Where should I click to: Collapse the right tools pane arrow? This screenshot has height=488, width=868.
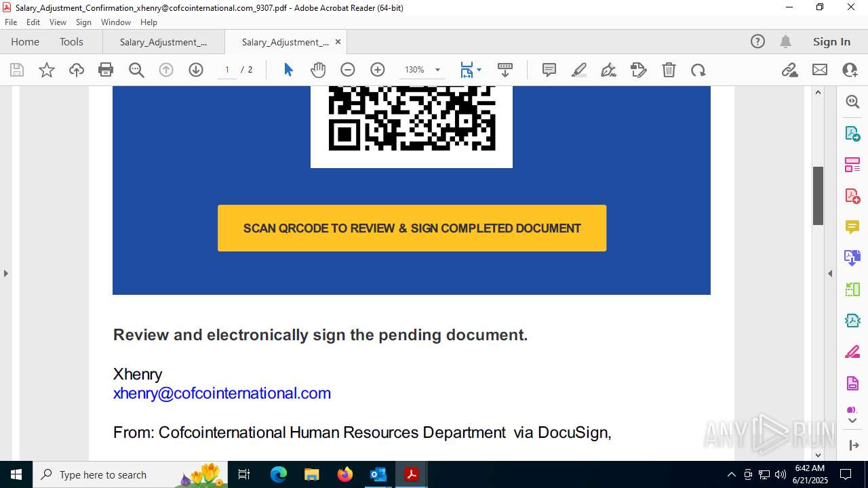(x=830, y=273)
